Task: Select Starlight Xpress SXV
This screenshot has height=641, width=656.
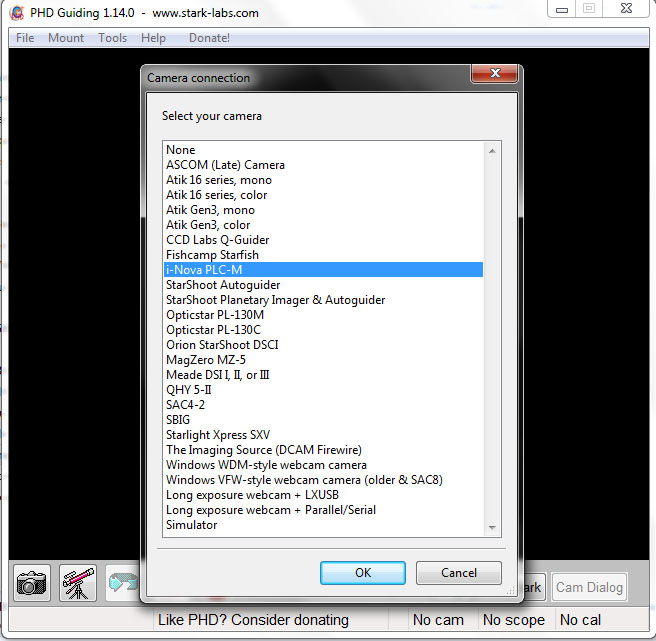Action: pos(323,435)
